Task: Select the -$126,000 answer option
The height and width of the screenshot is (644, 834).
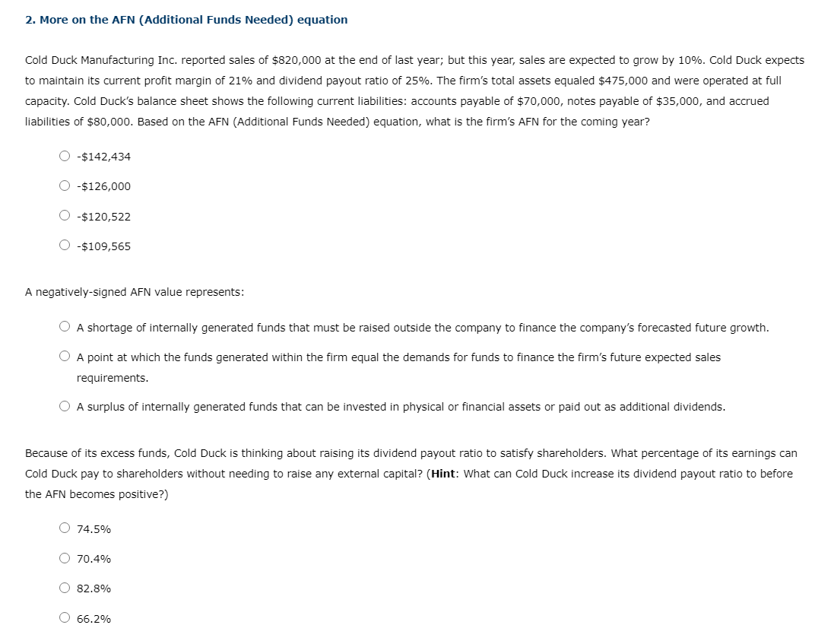Action: (102, 186)
